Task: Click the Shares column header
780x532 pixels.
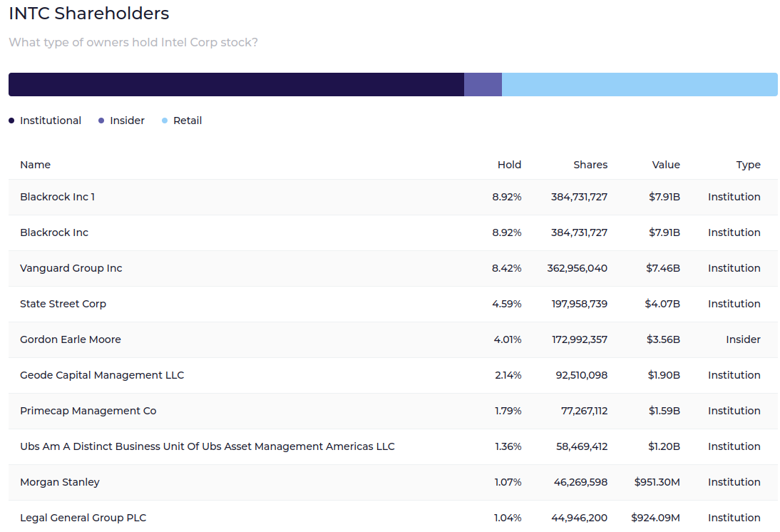Action: click(x=590, y=165)
